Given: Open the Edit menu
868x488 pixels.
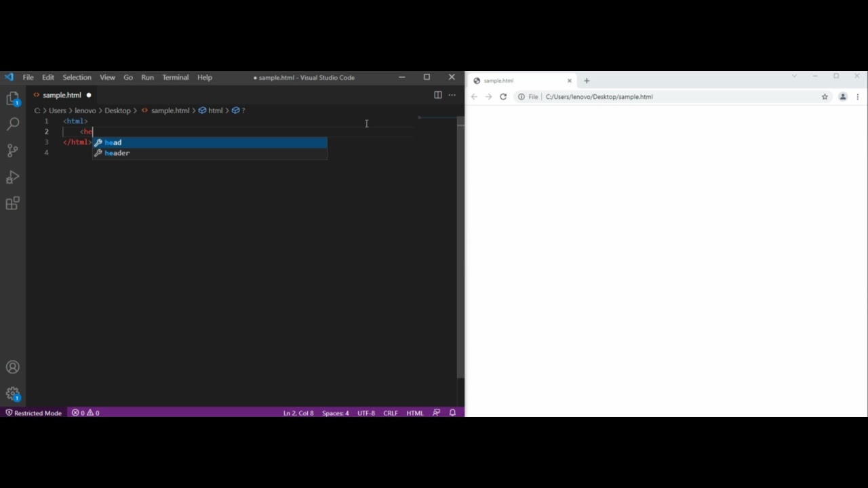Looking at the screenshot, I should pyautogui.click(x=48, y=77).
